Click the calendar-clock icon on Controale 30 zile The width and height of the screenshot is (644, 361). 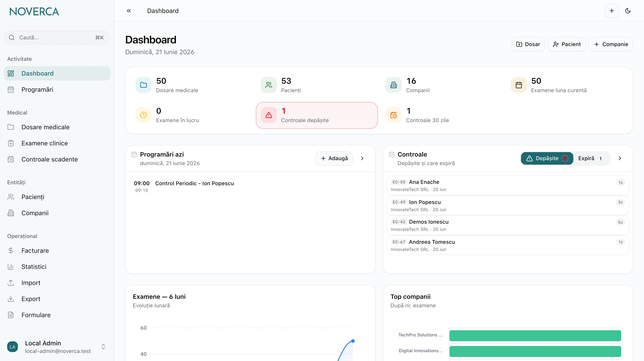[394, 115]
